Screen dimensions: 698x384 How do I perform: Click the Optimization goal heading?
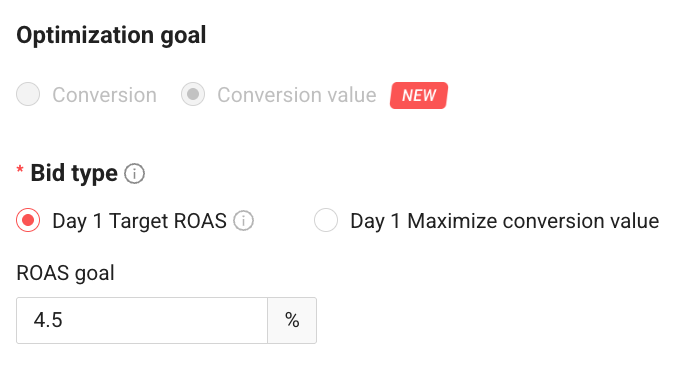point(111,35)
